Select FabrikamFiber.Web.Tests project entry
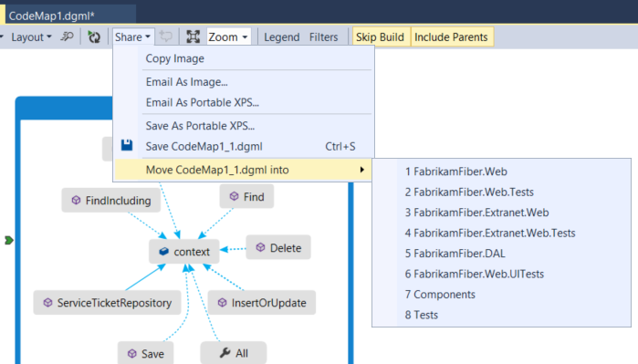This screenshot has width=638, height=364. tap(501, 192)
